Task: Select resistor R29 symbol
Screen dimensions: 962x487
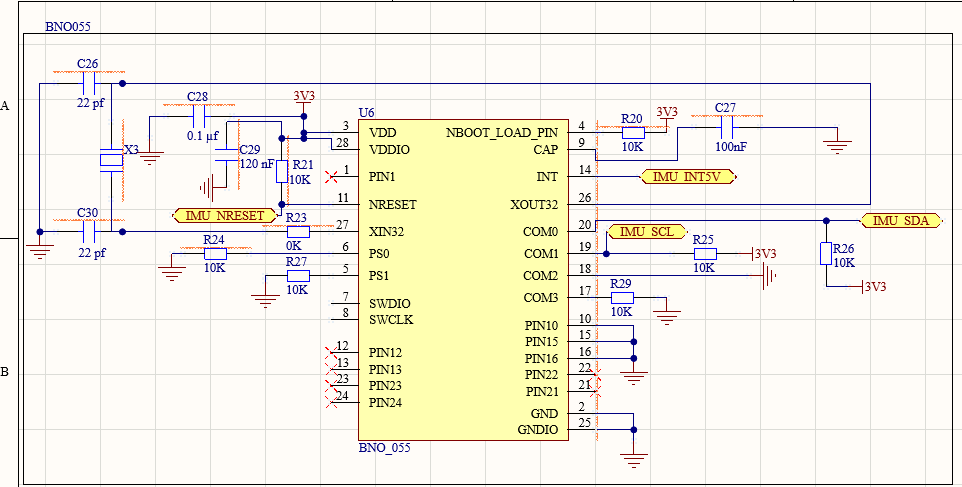Action: point(622,298)
